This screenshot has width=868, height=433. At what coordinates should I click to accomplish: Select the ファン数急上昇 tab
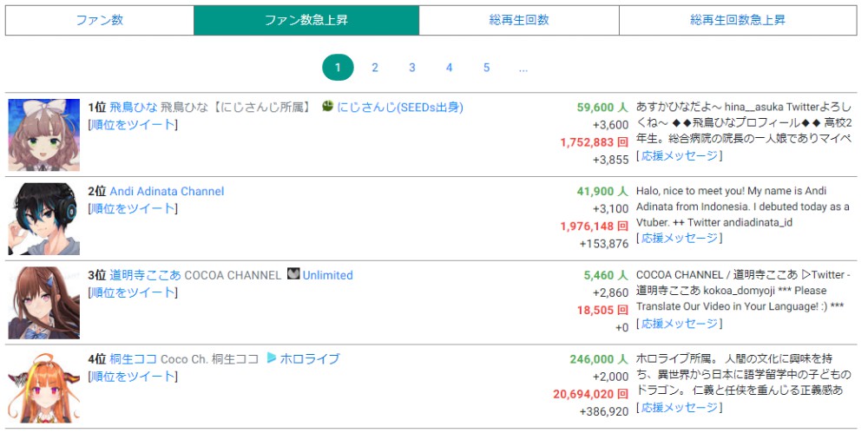tap(306, 21)
